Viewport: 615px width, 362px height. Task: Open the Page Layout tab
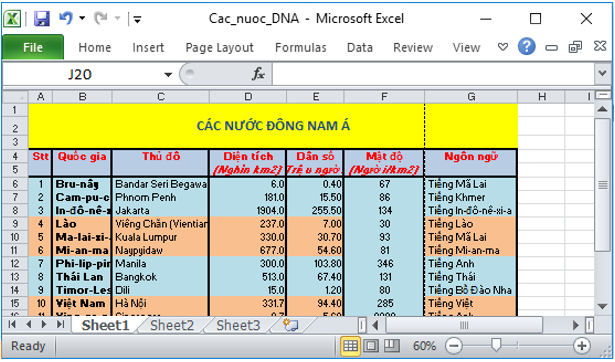click(x=219, y=47)
